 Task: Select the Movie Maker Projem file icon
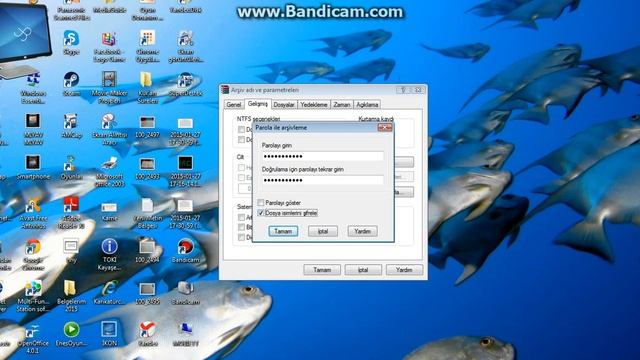[x=109, y=87]
